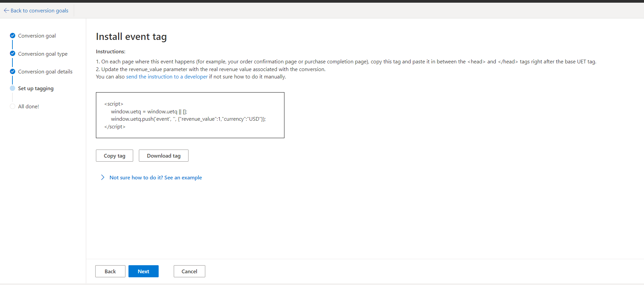Open the Conversion goal type step
Screen dimensions: 644x285
coord(43,54)
